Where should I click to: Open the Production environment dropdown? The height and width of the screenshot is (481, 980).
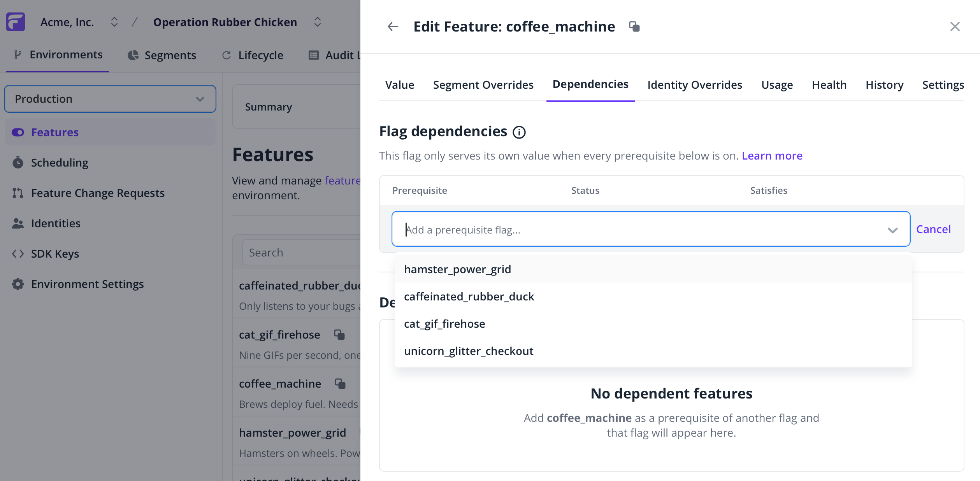coord(110,99)
